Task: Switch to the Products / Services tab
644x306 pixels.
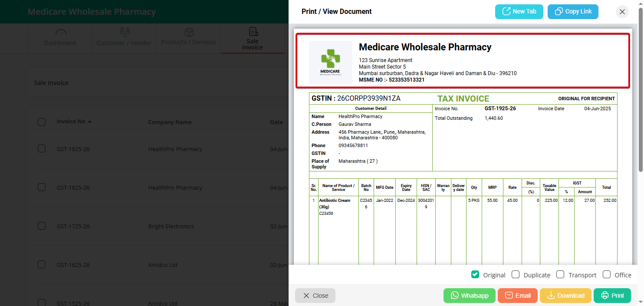Action: point(188,38)
